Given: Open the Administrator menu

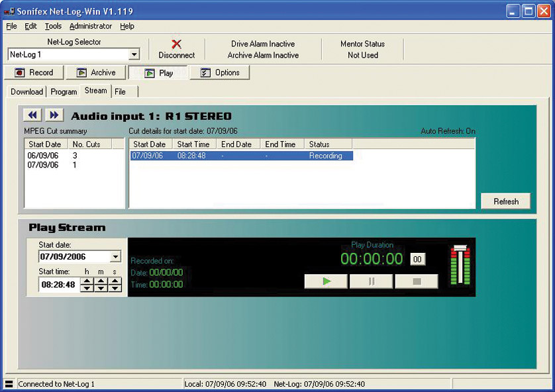Looking at the screenshot, I should [x=91, y=26].
